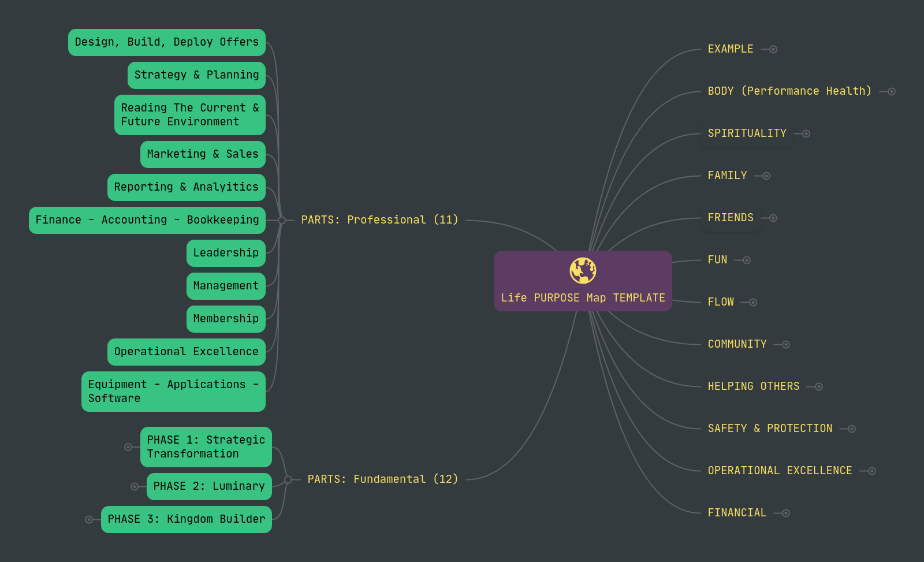Viewport: 924px width, 562px height.
Task: Click the expand circle next to EXAMPLE
Action: (773, 49)
